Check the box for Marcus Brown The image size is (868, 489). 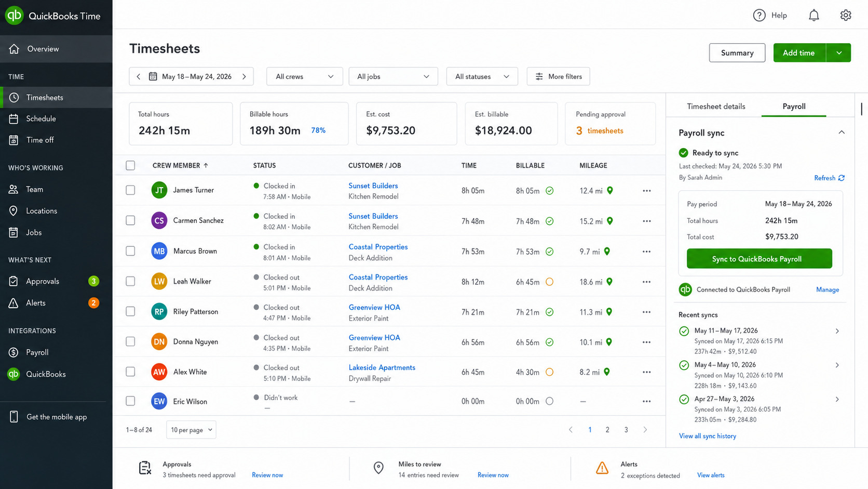click(x=130, y=251)
